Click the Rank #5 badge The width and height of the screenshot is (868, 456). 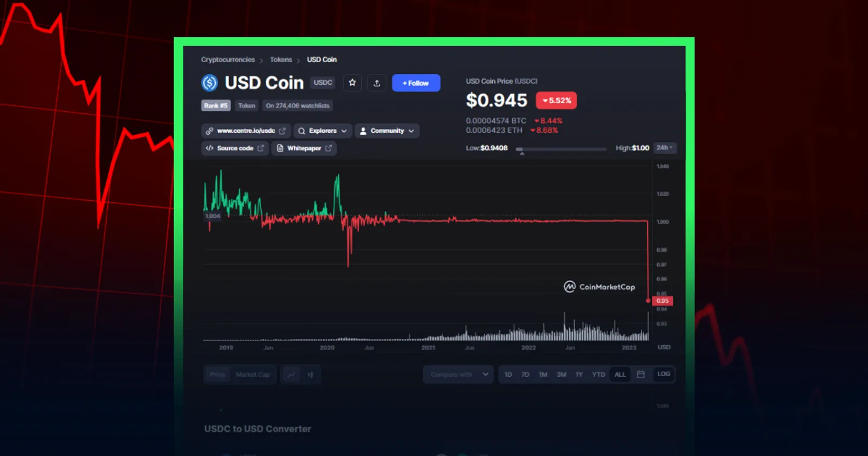pyautogui.click(x=216, y=105)
